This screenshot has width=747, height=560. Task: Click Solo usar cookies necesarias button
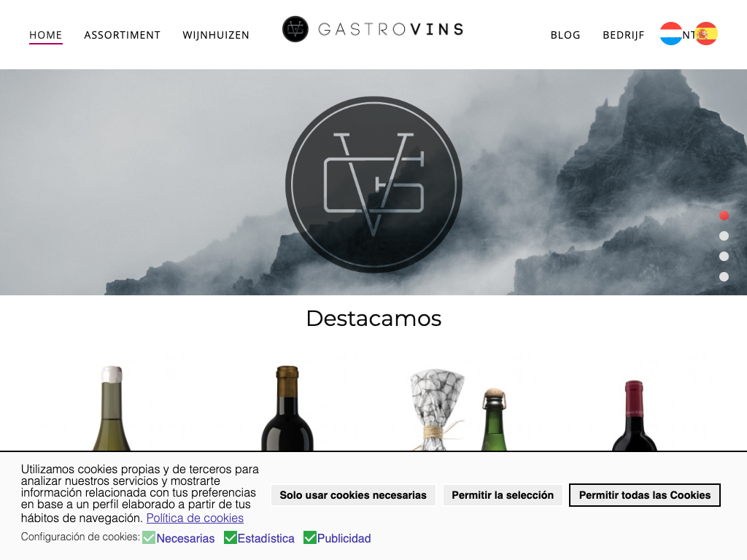353,495
